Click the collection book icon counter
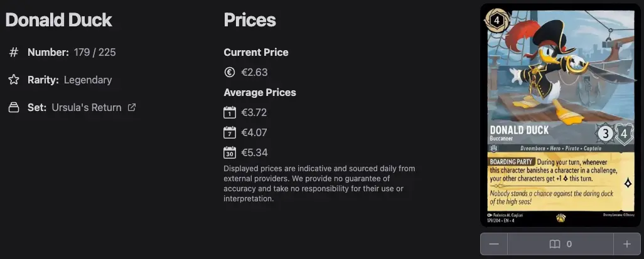Viewport: 644px width, 259px height. pos(561,244)
